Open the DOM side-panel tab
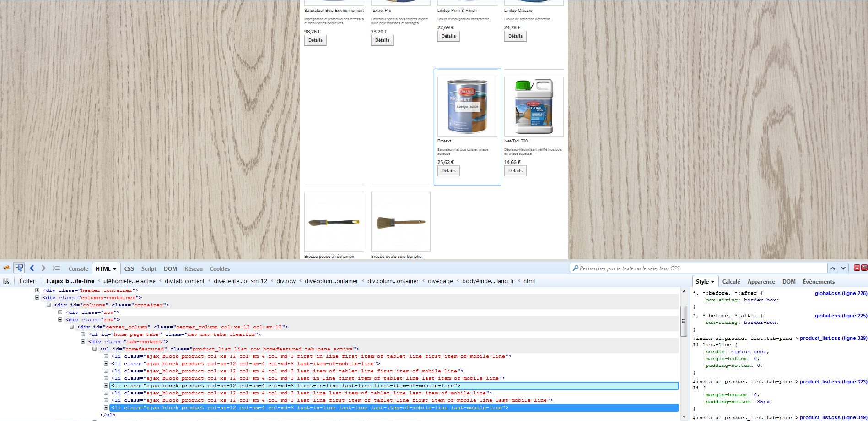Image resolution: width=868 pixels, height=421 pixels. [789, 282]
